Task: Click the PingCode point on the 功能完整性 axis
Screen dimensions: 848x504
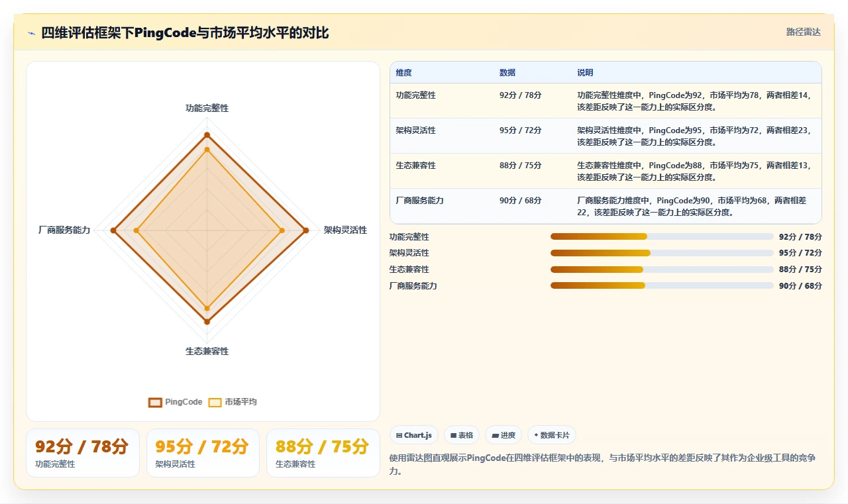Action: [x=207, y=135]
